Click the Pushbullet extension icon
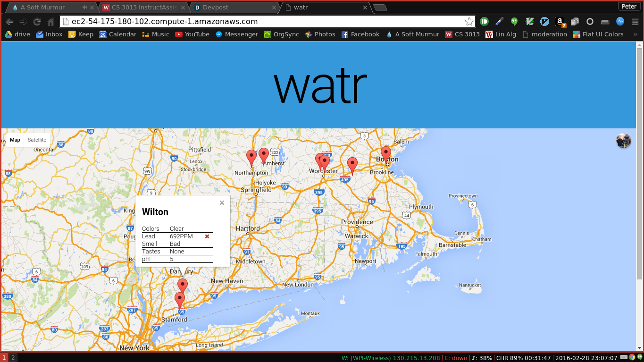This screenshot has width=644, height=362. click(x=484, y=21)
